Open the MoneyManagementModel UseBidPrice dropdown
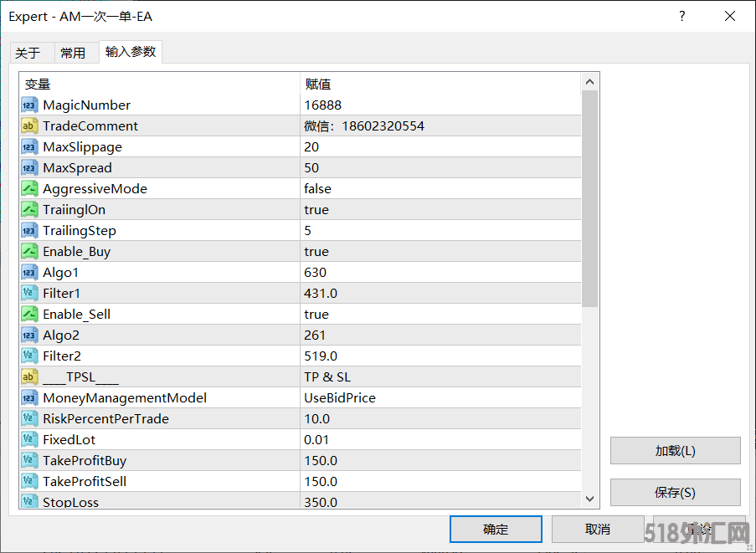This screenshot has height=553, width=756. coord(440,398)
